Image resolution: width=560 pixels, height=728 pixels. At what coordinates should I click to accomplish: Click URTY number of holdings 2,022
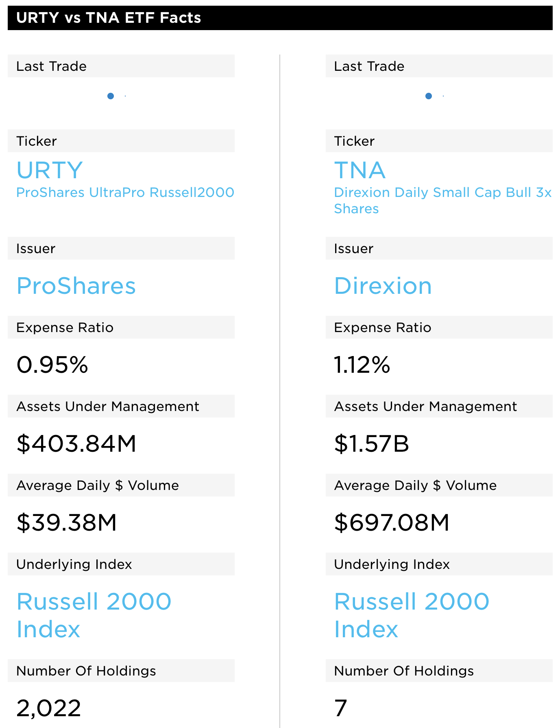click(49, 708)
